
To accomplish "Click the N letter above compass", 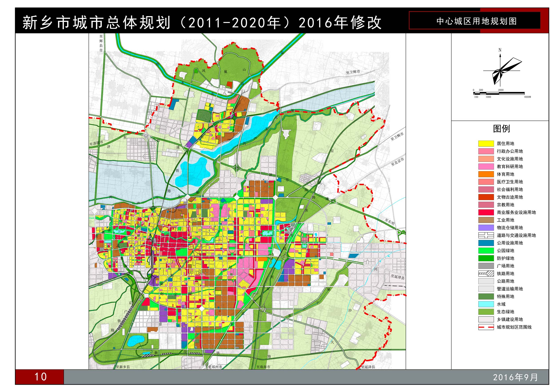I will pos(500,50).
